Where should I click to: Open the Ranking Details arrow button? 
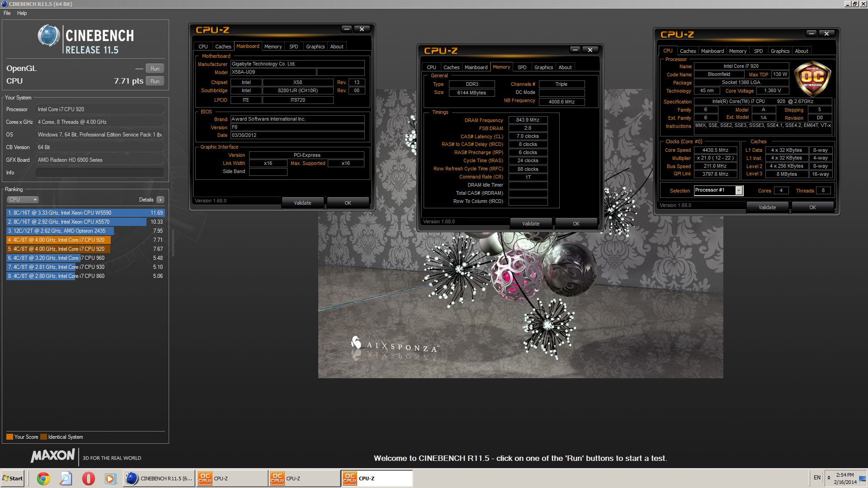160,200
